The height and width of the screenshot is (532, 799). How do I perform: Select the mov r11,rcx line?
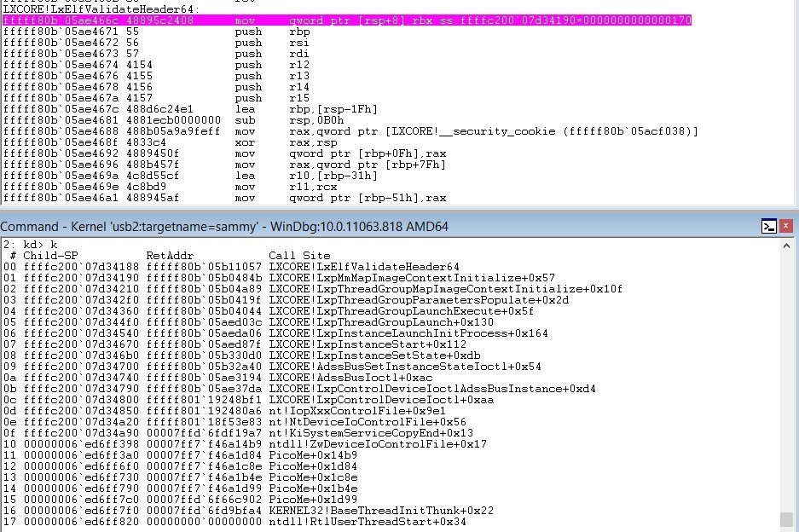point(171,187)
